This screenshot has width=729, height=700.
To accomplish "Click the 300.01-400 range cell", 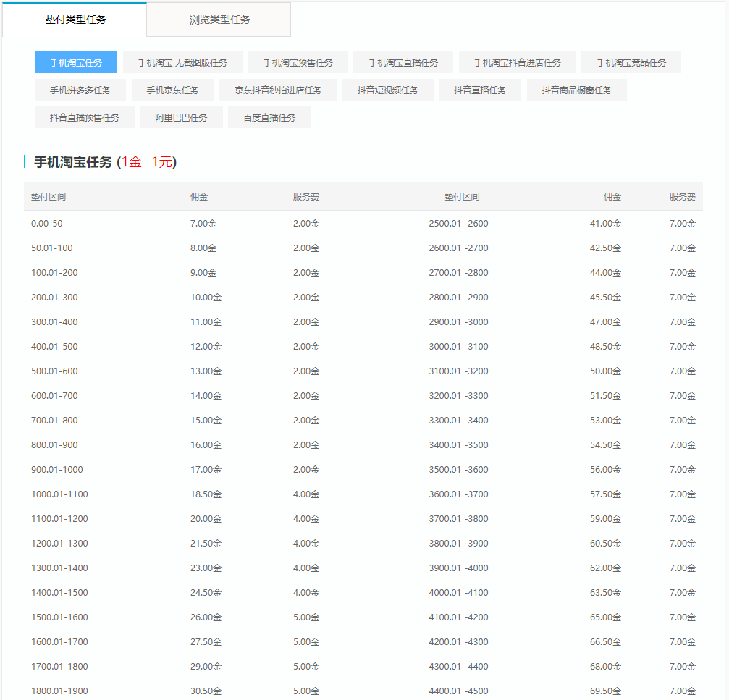I will (x=54, y=321).
